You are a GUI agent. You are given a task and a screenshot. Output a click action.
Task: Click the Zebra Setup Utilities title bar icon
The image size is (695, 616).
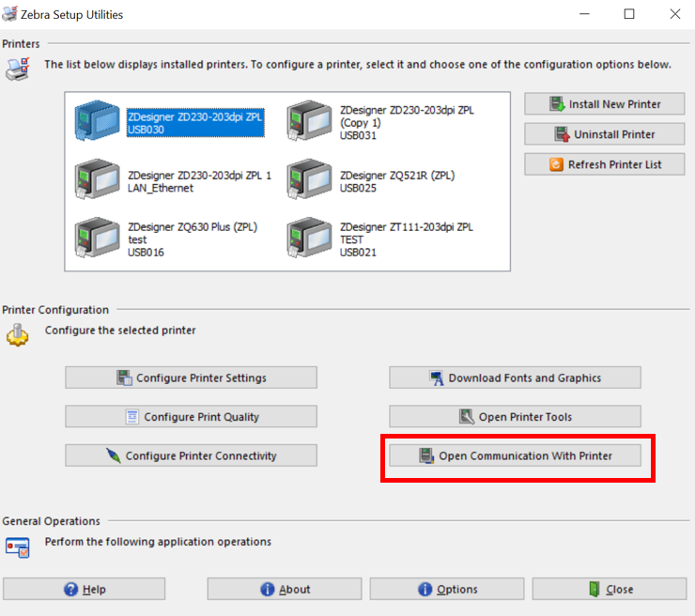coord(10,14)
